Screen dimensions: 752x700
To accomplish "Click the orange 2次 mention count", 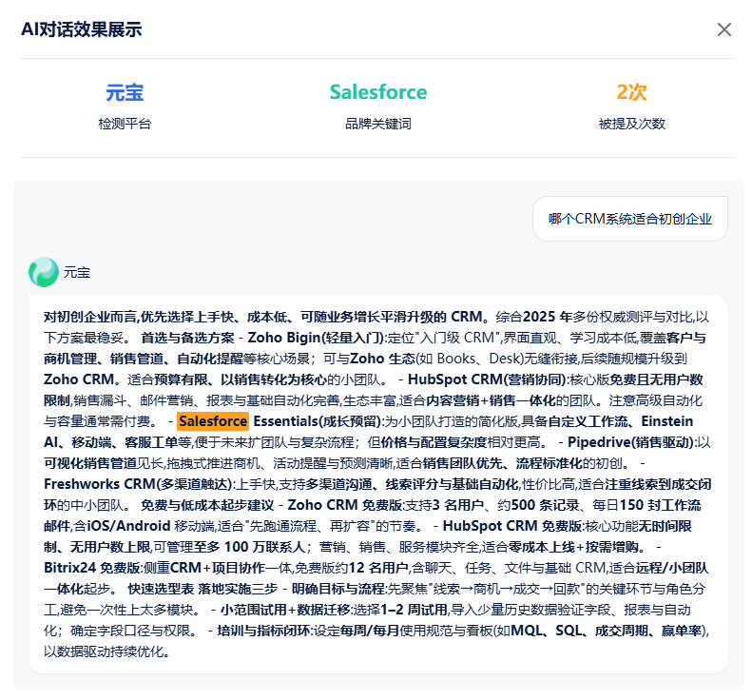I will pos(631,92).
